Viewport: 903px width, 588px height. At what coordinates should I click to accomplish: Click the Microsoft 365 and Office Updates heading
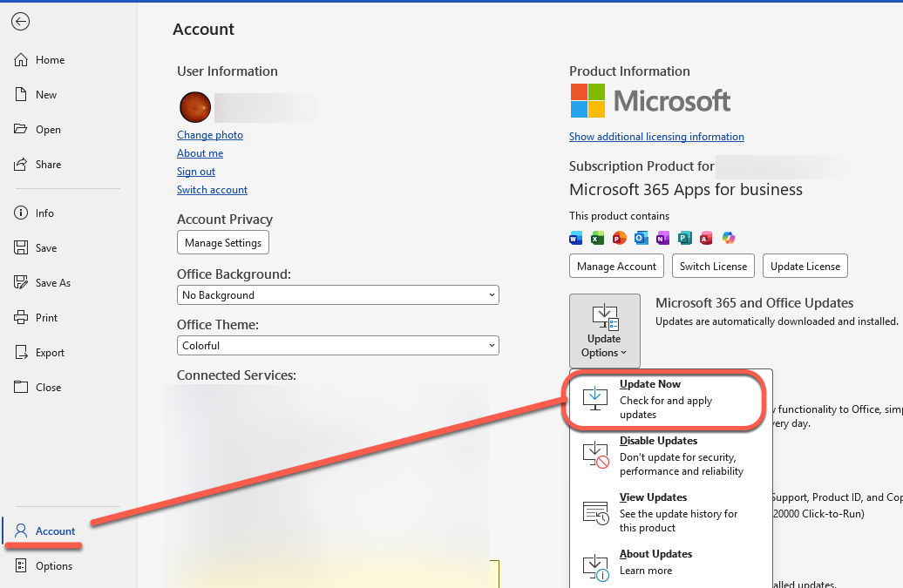(755, 303)
